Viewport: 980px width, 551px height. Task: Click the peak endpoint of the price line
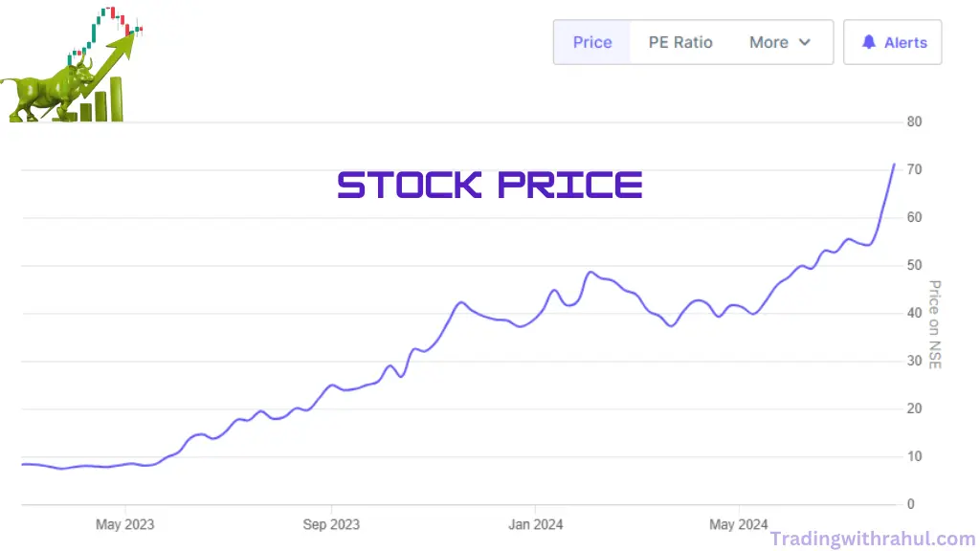tap(894, 165)
